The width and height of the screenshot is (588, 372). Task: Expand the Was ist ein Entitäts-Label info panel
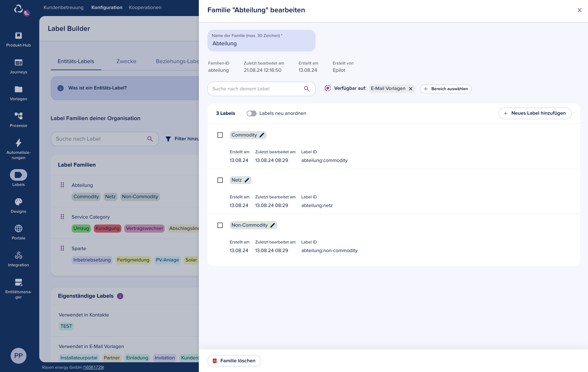pos(98,88)
